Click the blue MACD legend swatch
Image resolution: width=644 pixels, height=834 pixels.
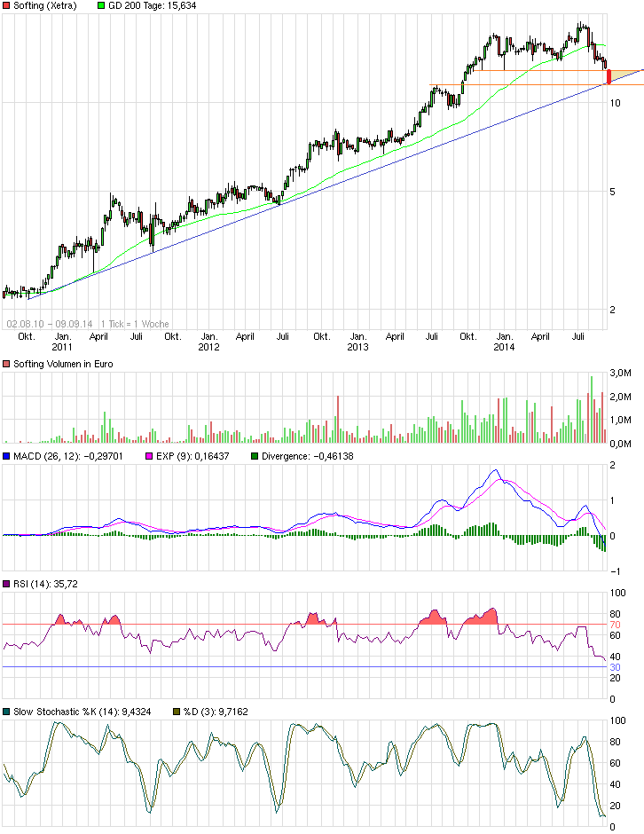pyautogui.click(x=6, y=456)
